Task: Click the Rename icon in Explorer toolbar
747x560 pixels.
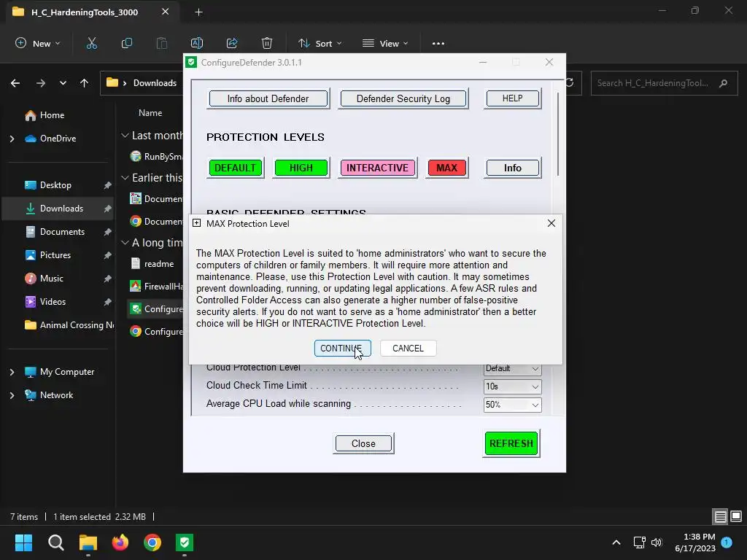Action: click(197, 43)
